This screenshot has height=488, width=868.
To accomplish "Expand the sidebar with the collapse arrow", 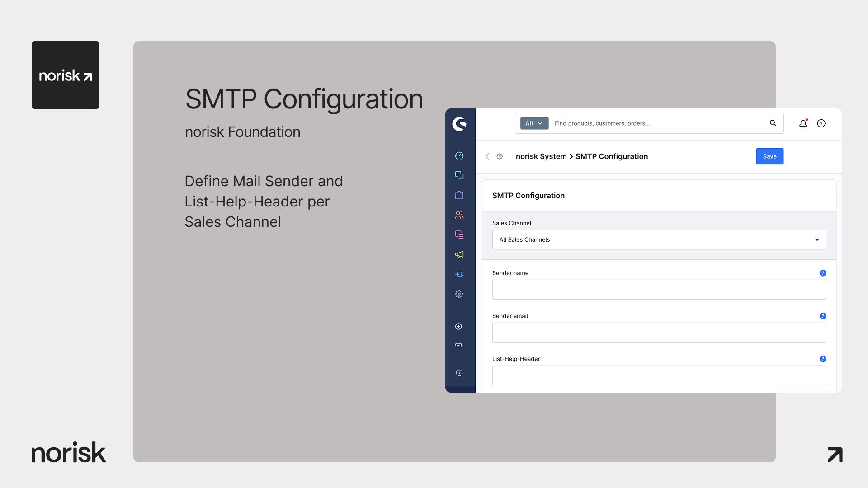I will pos(459,373).
